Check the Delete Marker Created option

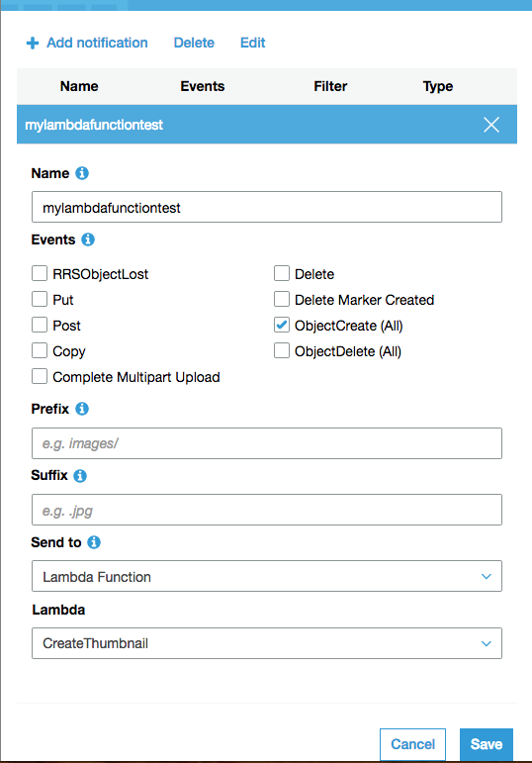282,299
